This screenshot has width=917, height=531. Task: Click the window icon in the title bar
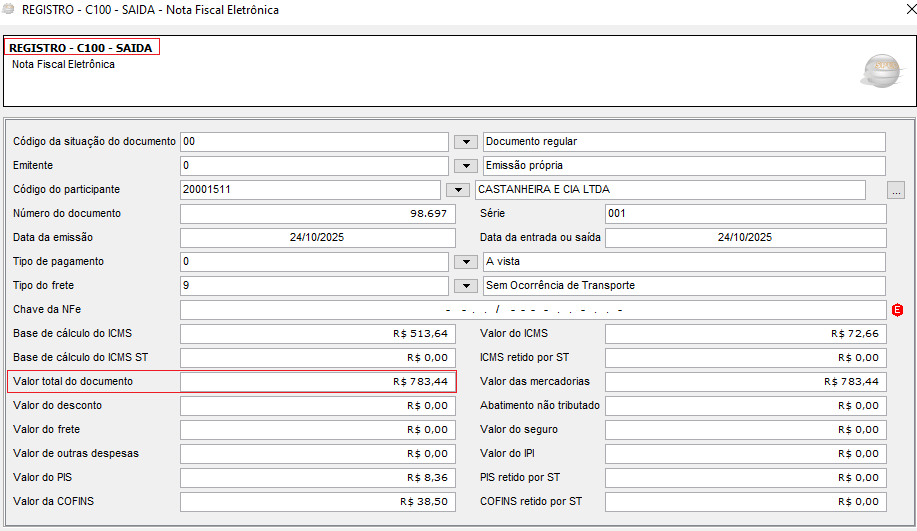click(x=10, y=10)
